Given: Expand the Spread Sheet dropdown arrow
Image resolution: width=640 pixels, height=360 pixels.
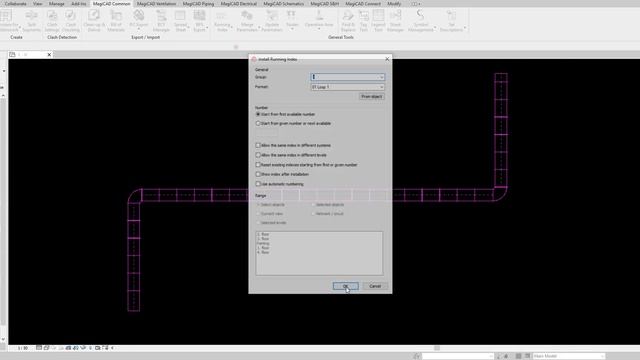Looking at the screenshot, I should [188, 28].
